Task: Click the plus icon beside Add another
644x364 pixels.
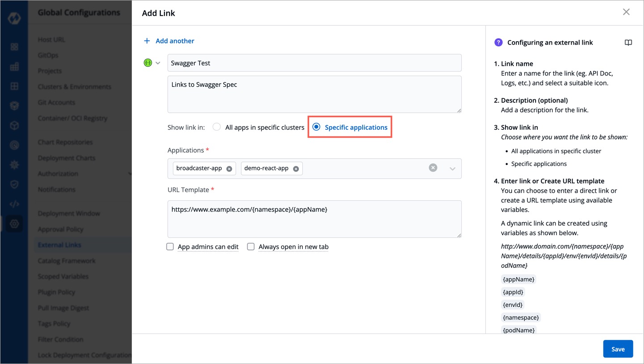Action: click(147, 41)
